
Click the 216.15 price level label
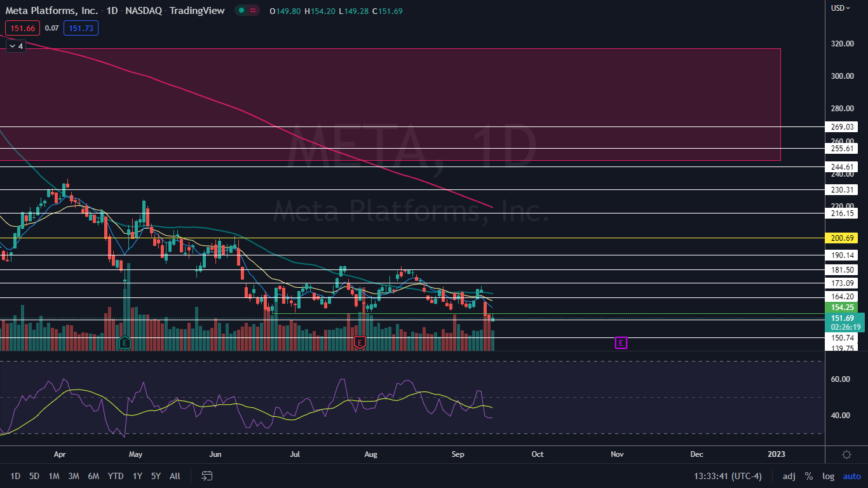coord(841,213)
